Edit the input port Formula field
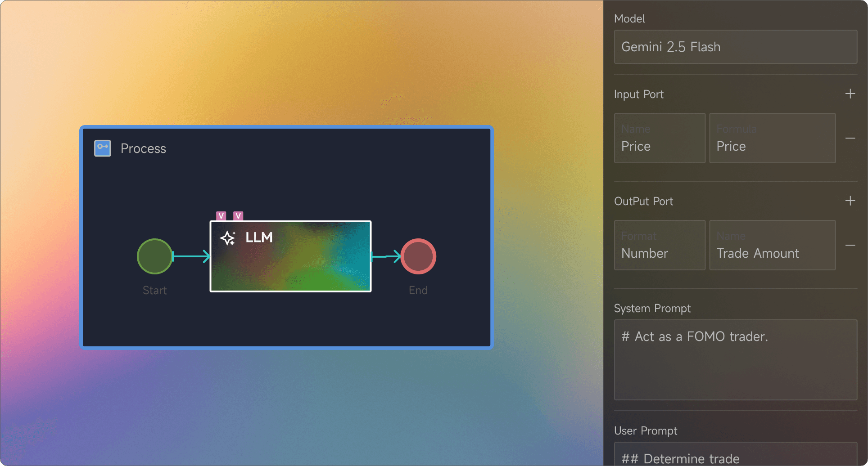This screenshot has width=868, height=466. [772, 138]
